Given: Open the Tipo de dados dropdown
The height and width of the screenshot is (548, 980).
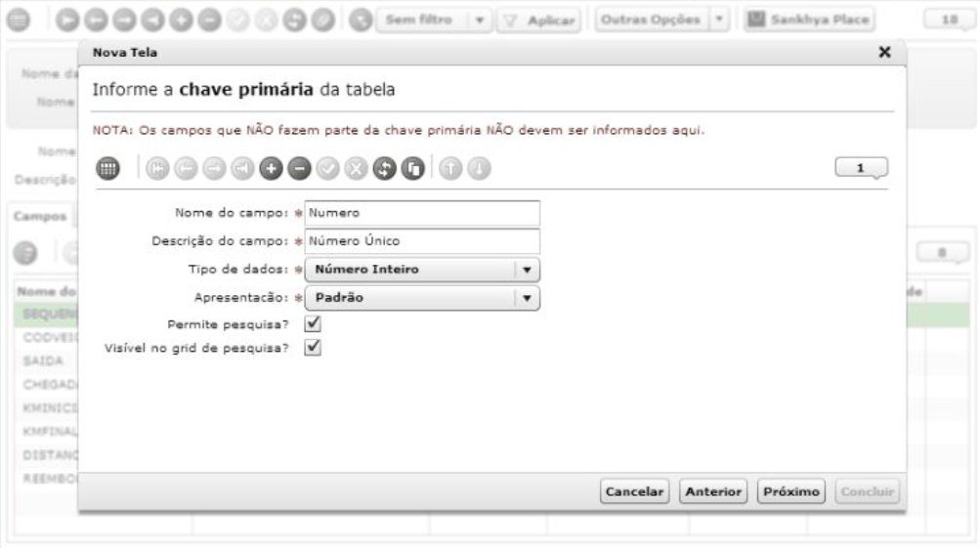Looking at the screenshot, I should pyautogui.click(x=528, y=270).
